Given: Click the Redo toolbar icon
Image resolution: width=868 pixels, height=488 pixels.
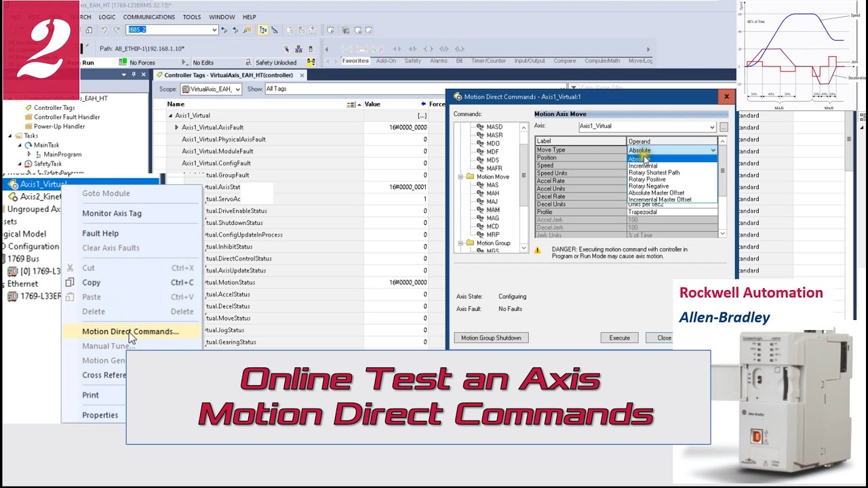Looking at the screenshot, I should click(x=117, y=30).
